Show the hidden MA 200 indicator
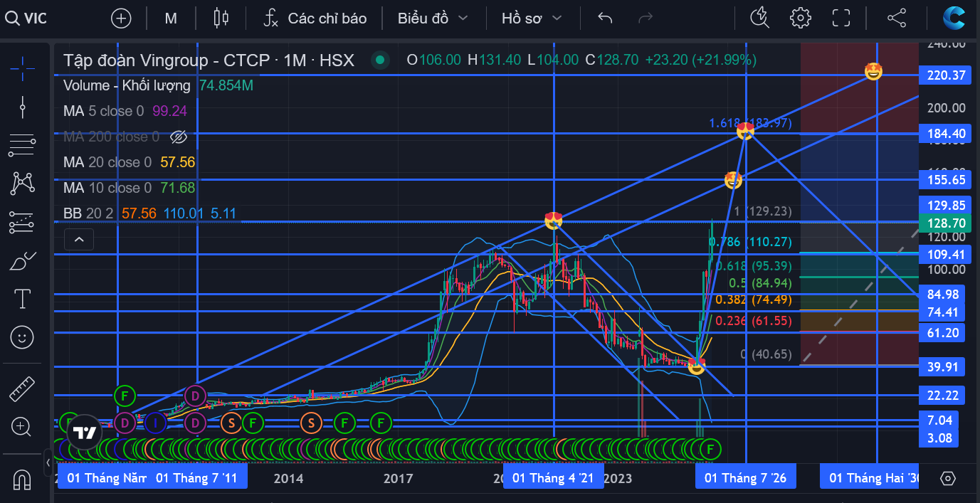 tap(179, 137)
